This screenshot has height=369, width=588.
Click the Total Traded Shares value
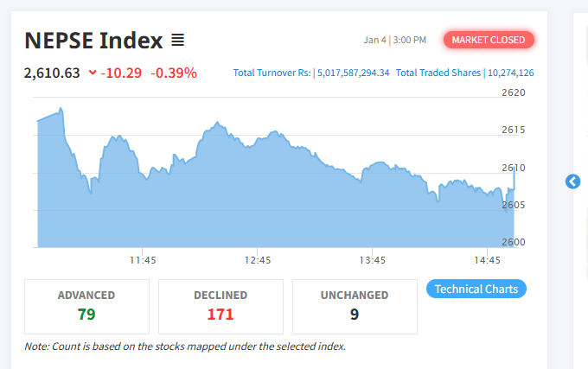pyautogui.click(x=511, y=73)
